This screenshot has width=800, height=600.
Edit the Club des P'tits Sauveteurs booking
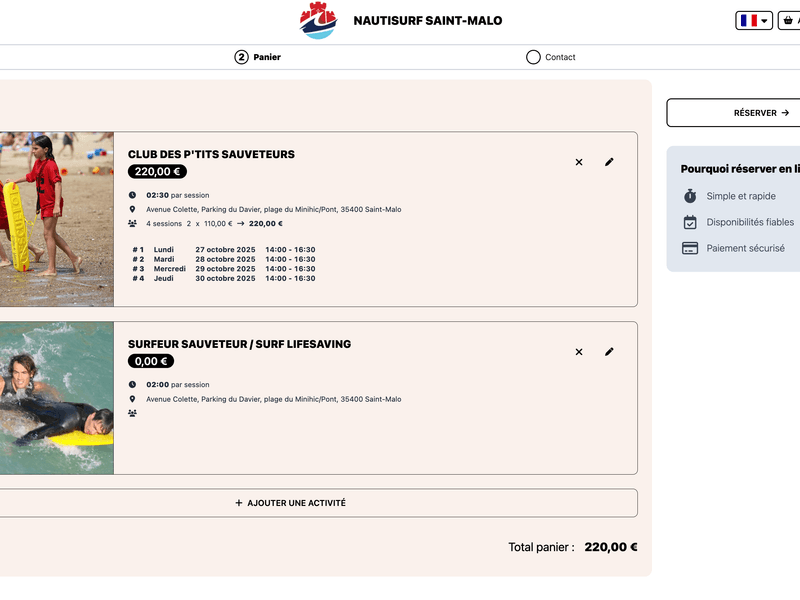click(609, 162)
